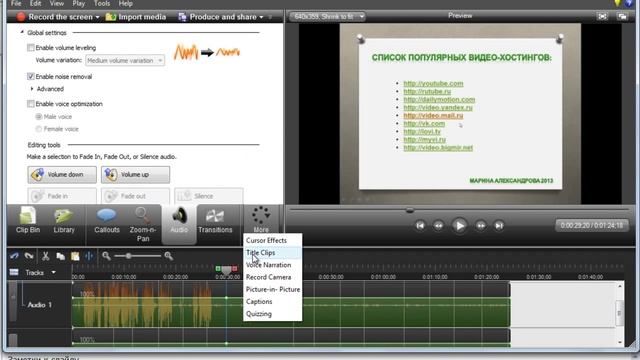Click the undo icon in timeline toolbar
640x360 pixels.
(x=14, y=256)
